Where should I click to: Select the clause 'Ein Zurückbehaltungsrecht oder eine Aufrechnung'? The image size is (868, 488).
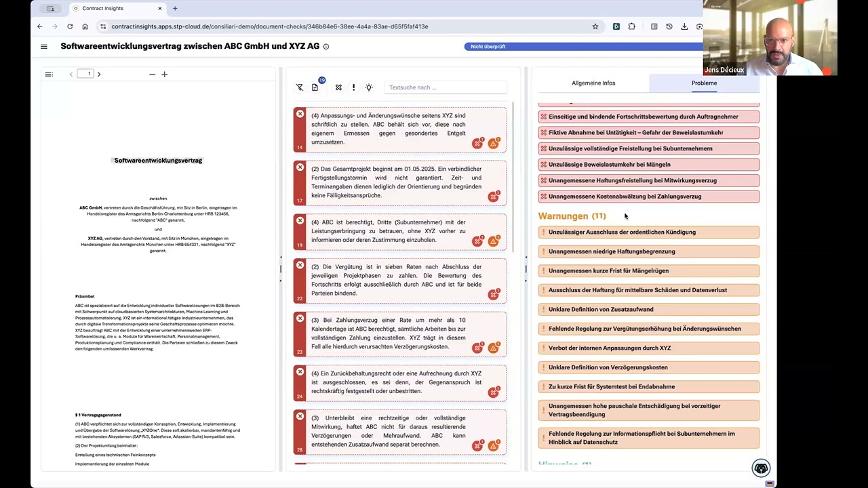pos(400,382)
